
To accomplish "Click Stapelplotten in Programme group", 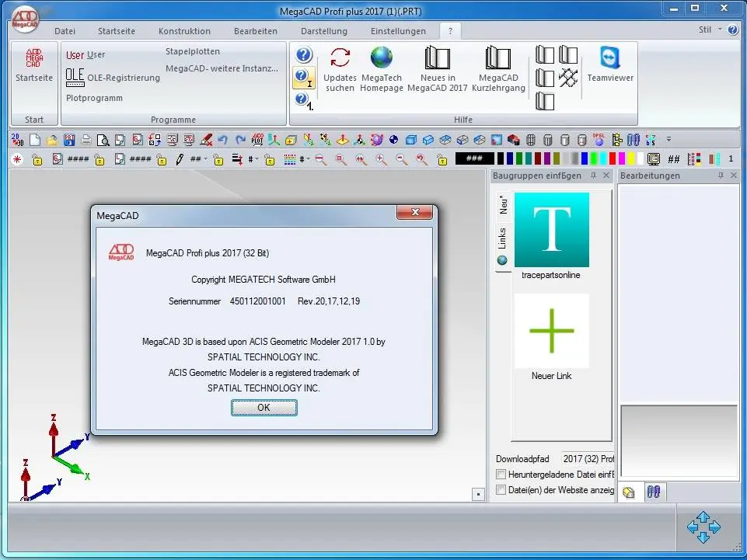I will click(193, 51).
